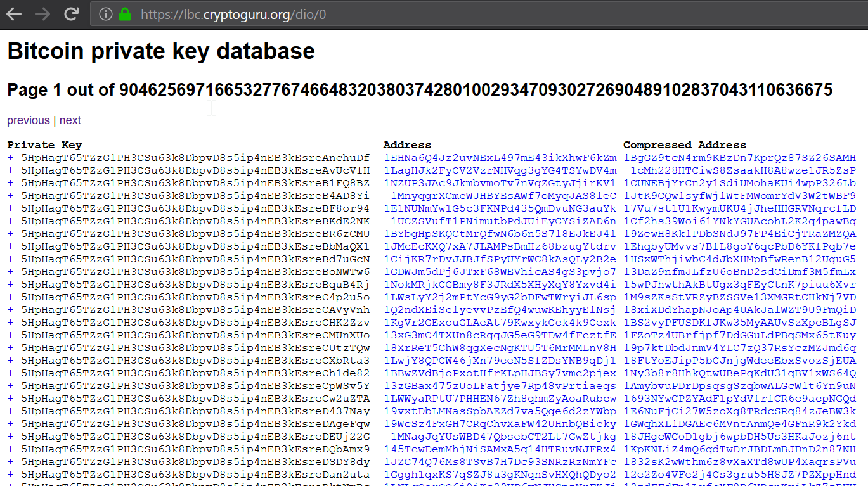This screenshot has height=486, width=868.
Task: Open compressed address starting 1GWqhXL1DGAE
Action: coord(739,424)
